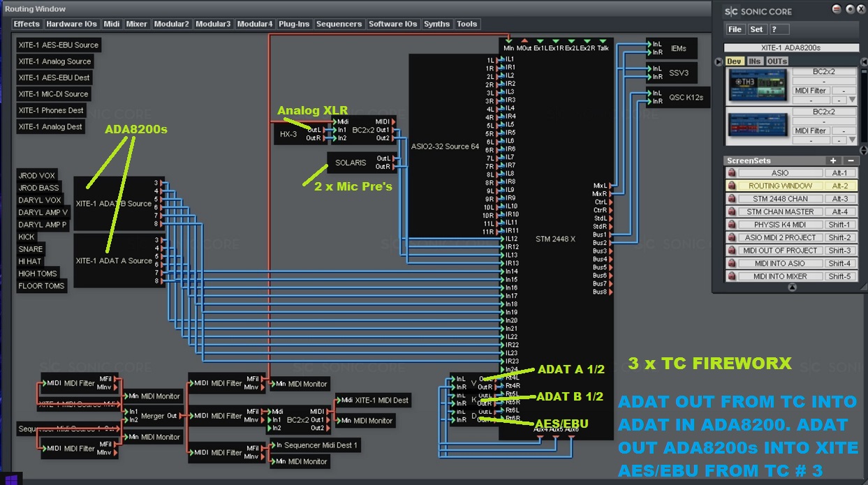The image size is (868, 485).
Task: Open the Plug-Ins menu
Action: click(x=294, y=24)
